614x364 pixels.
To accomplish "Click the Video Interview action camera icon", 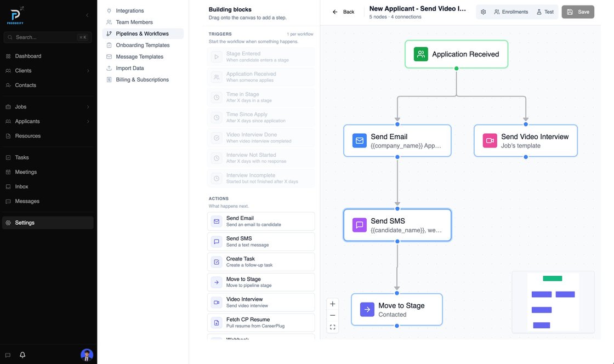I will [217, 302].
